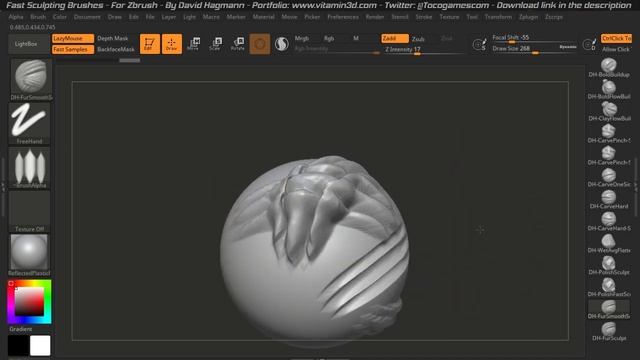Screen dimensions: 640x360
Task: Adjust the Z Intensity slider
Action: 424,50
